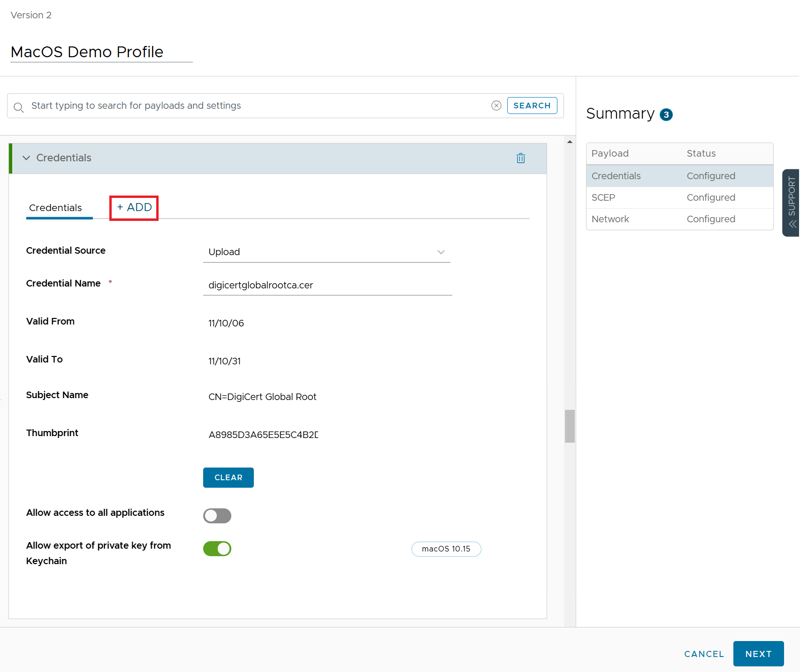
Task: Select the Network row in Summary
Action: pos(679,219)
